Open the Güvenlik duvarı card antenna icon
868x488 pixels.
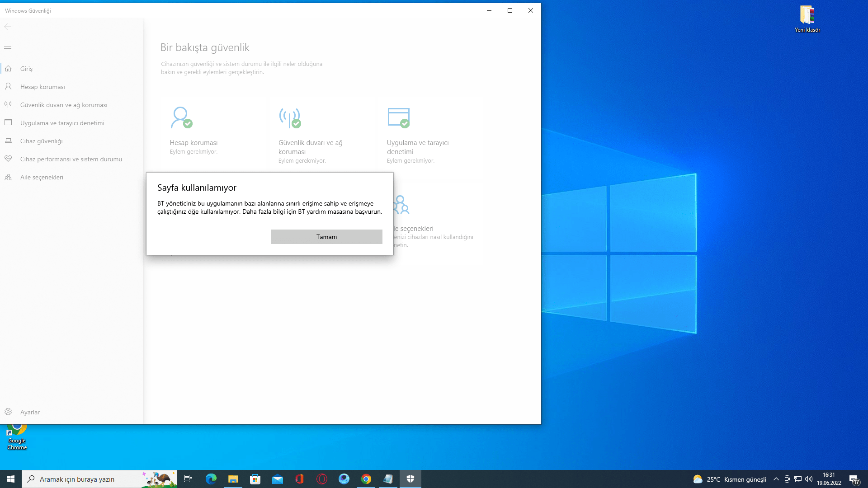[x=290, y=117]
